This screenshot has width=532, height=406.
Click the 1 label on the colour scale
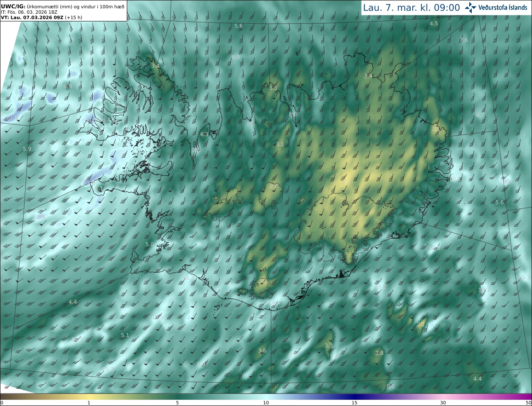click(89, 403)
